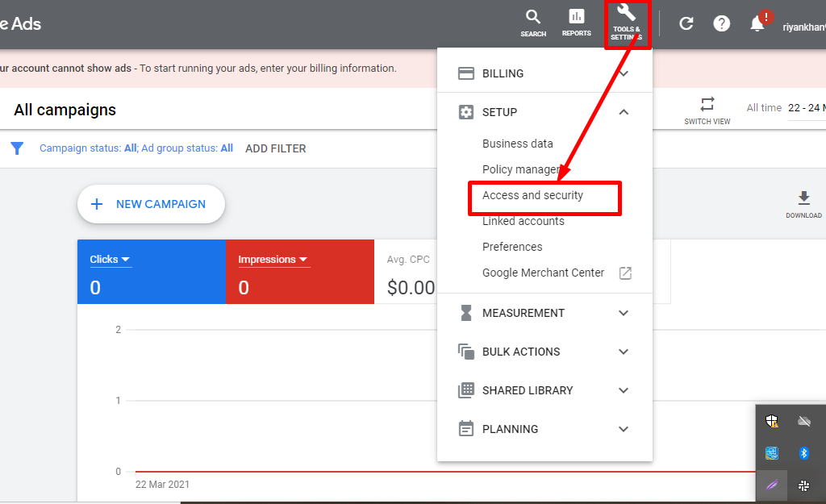Open the Reports menu icon
The width and height of the screenshot is (826, 504).
(576, 23)
